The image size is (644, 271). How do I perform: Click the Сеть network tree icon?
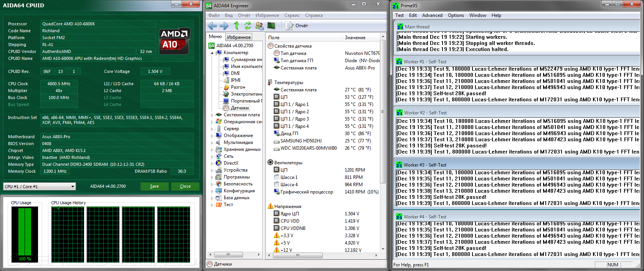click(x=219, y=156)
